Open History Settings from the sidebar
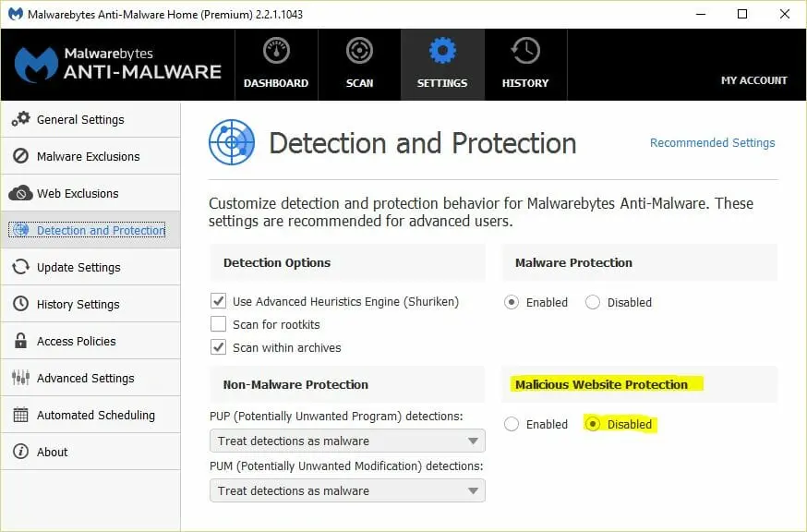 (78, 304)
